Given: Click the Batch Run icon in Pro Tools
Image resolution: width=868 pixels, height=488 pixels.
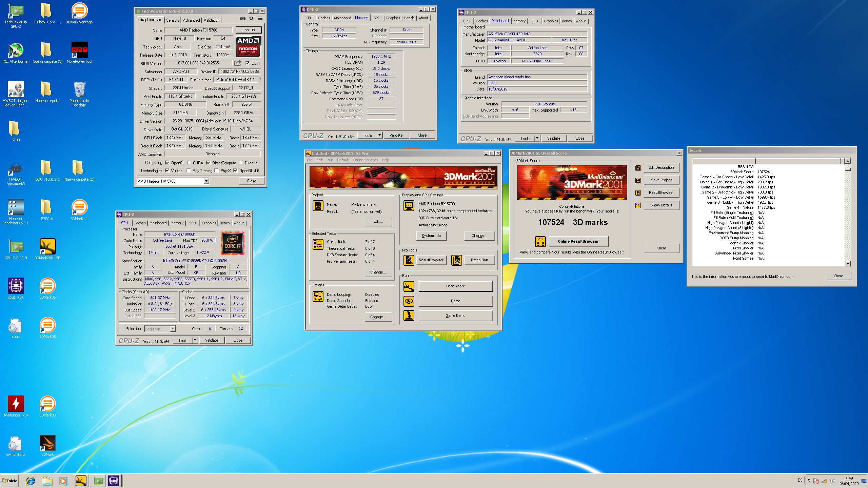Looking at the screenshot, I should [457, 260].
